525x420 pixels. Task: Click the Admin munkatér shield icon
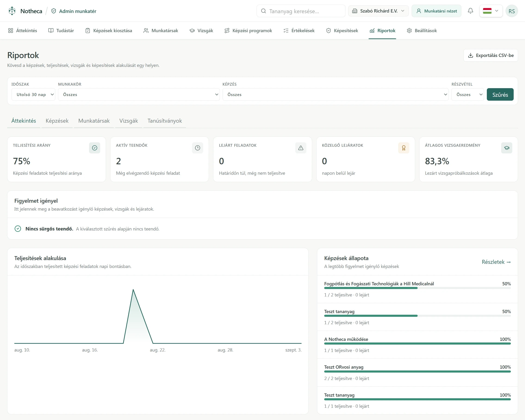[54, 11]
